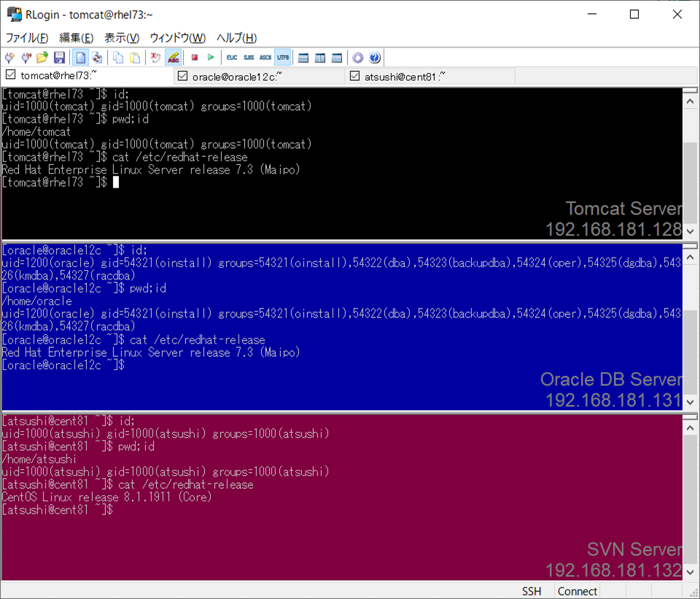Screen dimensions: 700x599
Task: Click the last prompt in the Oracle terminal
Action: [63, 365]
